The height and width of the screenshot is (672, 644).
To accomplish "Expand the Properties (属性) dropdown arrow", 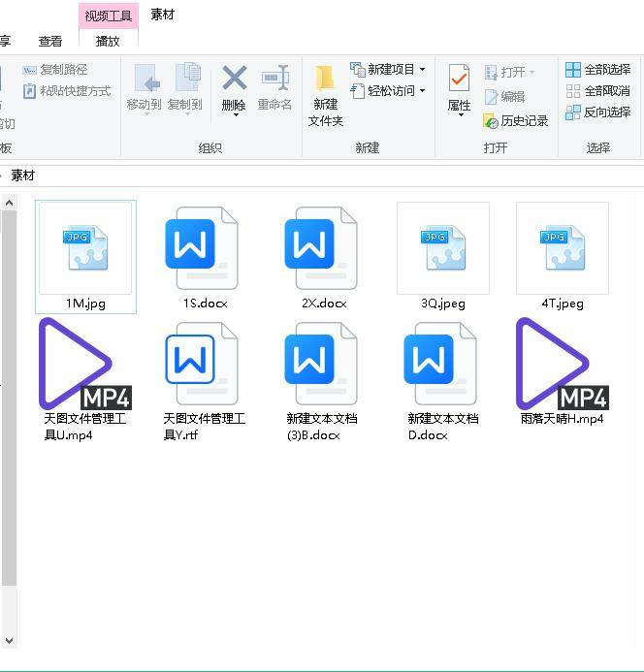I will (x=461, y=114).
